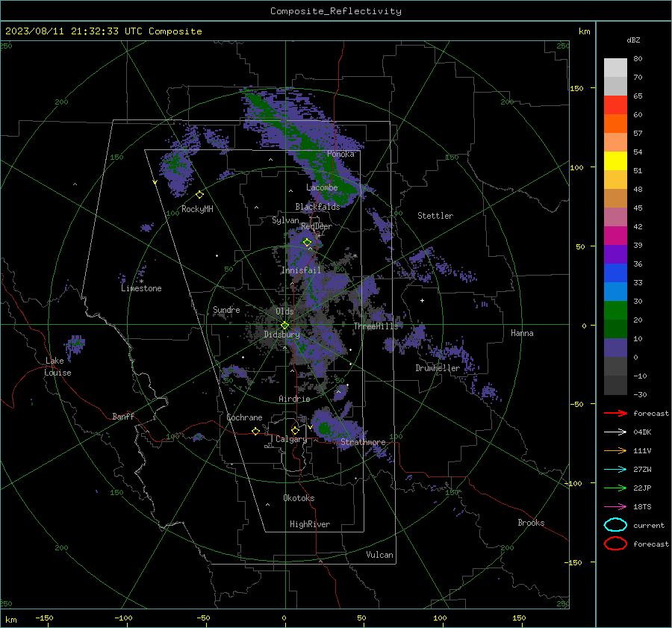Viewport: 672px width, 628px height.
Task: Select the RockyMH map label
Action: click(x=197, y=209)
